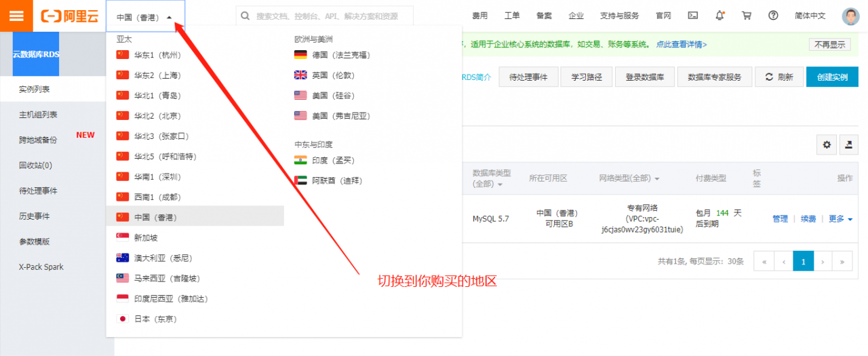Screen dimensions: 868x356
Task: Click the notification bell icon
Action: click(x=719, y=16)
